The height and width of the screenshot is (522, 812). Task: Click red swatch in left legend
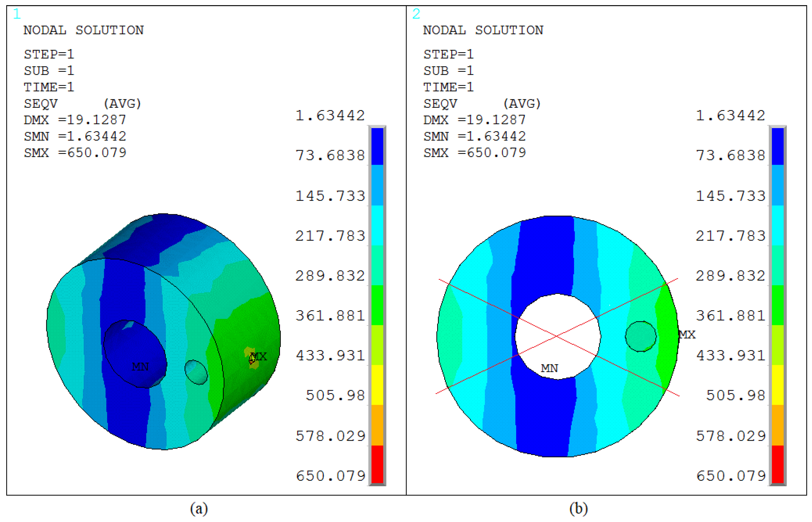coord(377,464)
